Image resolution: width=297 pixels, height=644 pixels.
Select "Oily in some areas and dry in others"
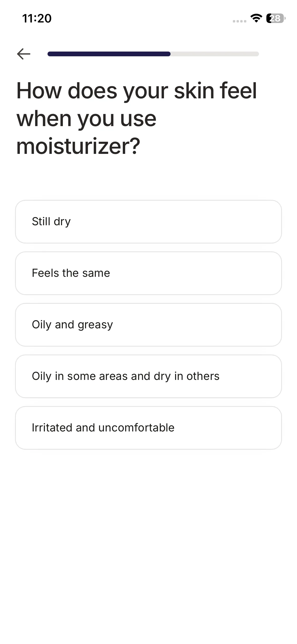pyautogui.click(x=148, y=376)
